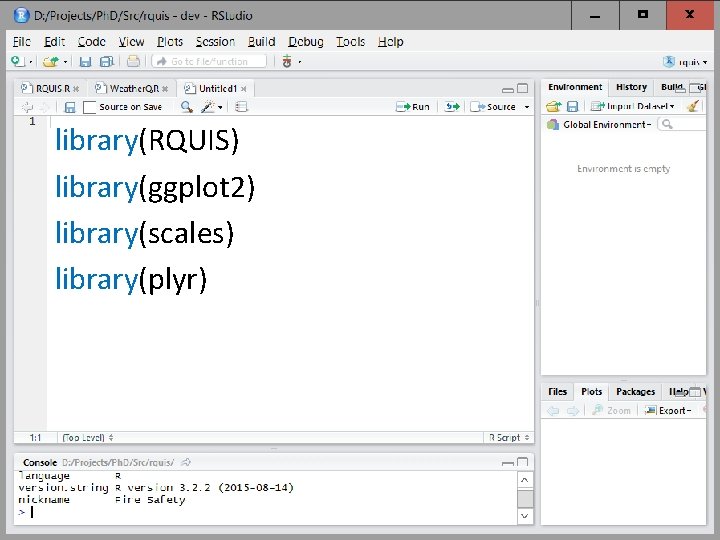The width and height of the screenshot is (720, 540).
Task: Show previous plot arrow
Action: (x=553, y=411)
